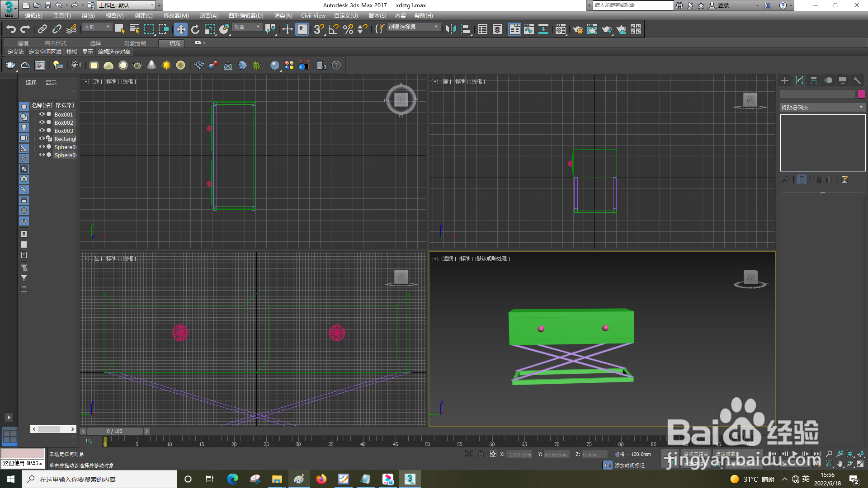868x489 pixels.
Task: Click the Auto Key (自动关键点) button
Action: click(x=695, y=454)
